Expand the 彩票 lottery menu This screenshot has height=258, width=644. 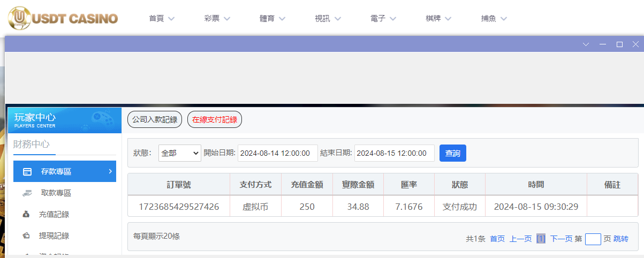pos(217,19)
